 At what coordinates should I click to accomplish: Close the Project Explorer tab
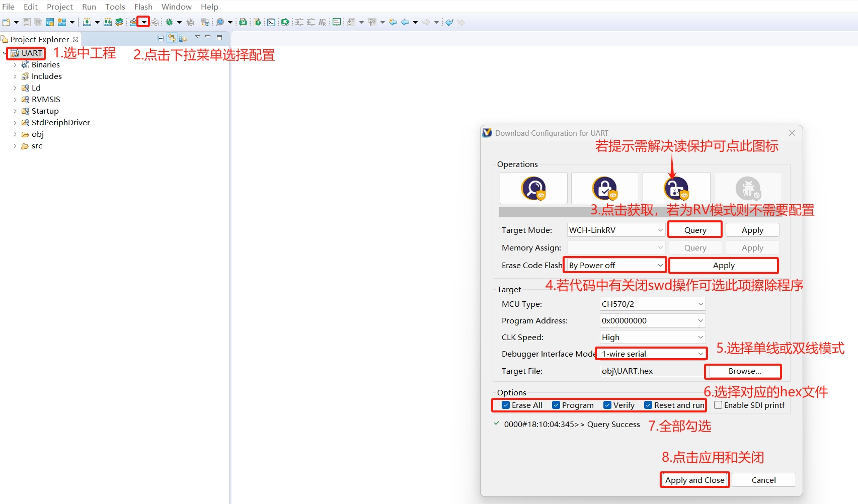pyautogui.click(x=75, y=39)
